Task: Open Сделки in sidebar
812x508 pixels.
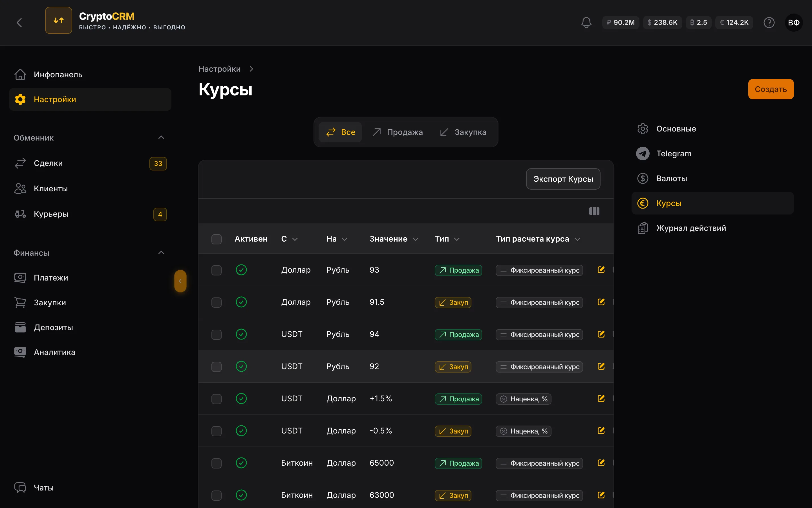Action: pyautogui.click(x=90, y=163)
